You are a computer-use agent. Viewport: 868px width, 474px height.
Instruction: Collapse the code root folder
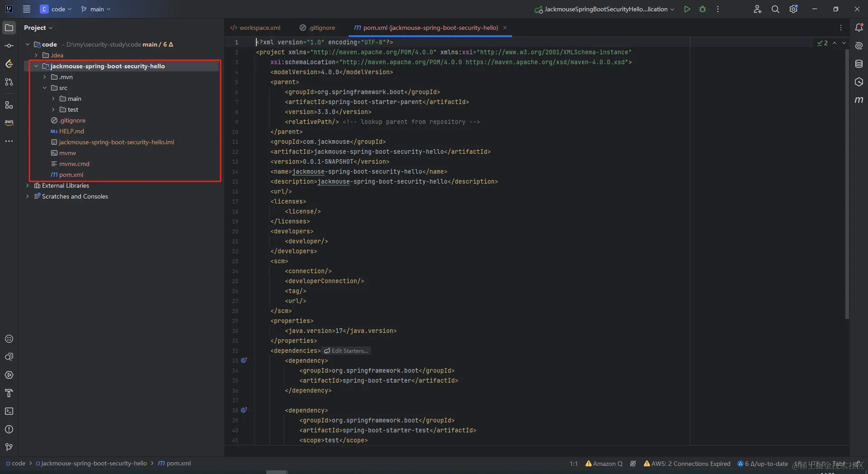click(28, 44)
